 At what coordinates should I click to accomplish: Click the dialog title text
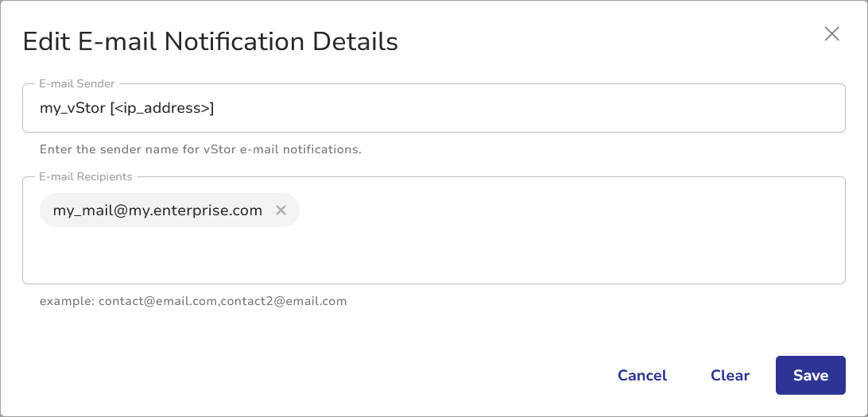click(x=210, y=41)
